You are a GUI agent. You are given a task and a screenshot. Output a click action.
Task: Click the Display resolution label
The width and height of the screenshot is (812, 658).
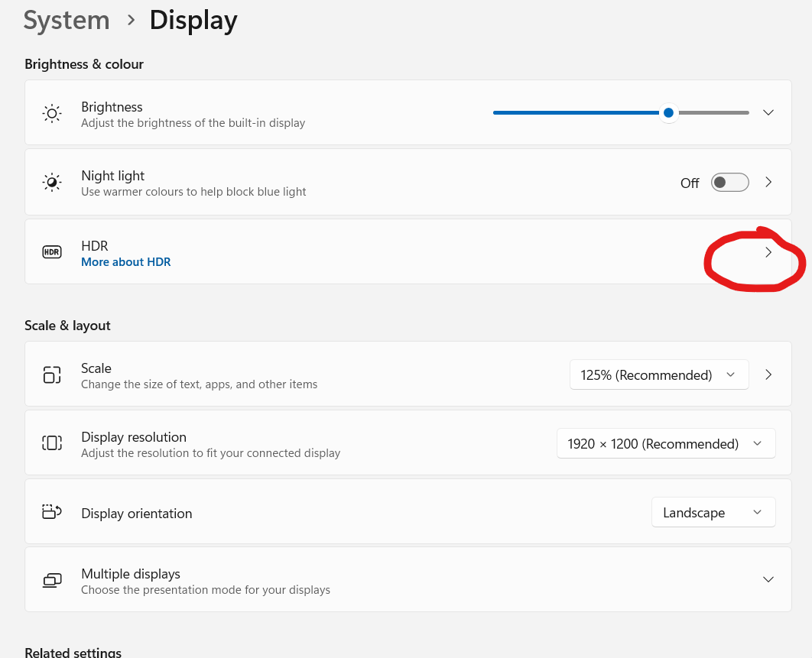(x=134, y=437)
